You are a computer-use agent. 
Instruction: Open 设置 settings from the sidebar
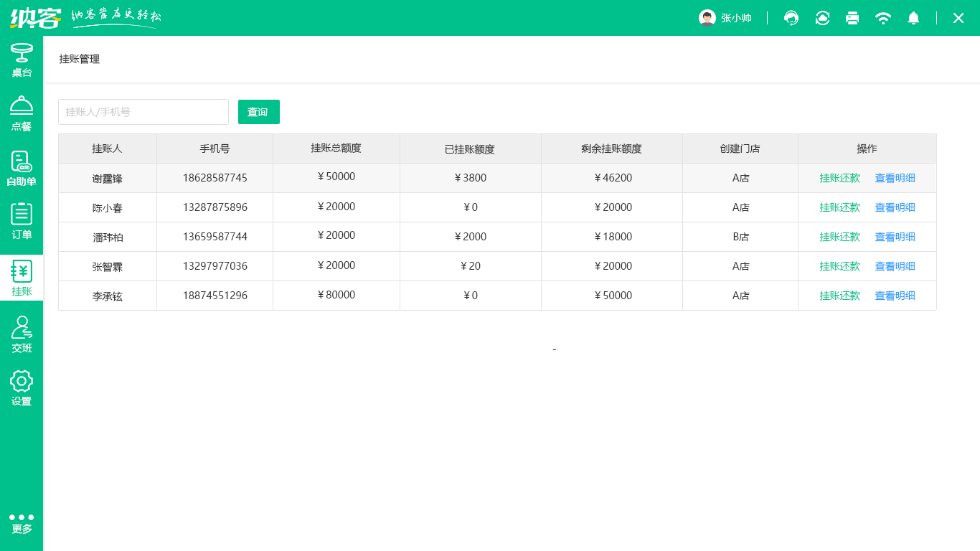coord(22,388)
